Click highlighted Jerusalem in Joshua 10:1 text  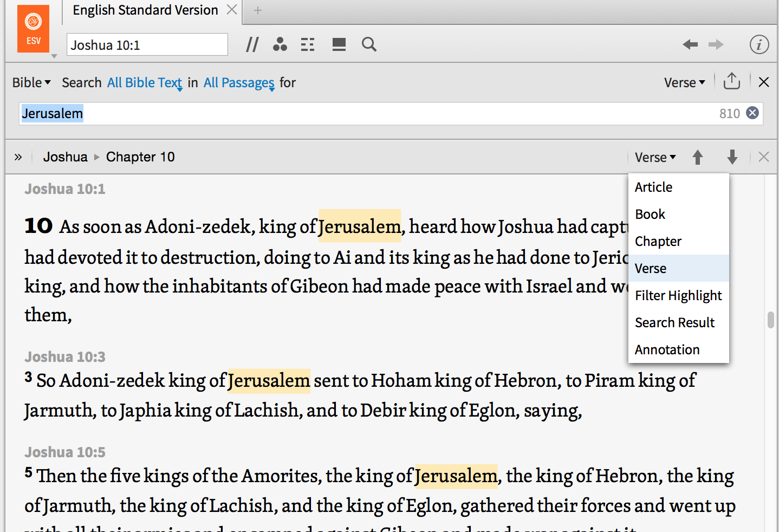pyautogui.click(x=360, y=226)
